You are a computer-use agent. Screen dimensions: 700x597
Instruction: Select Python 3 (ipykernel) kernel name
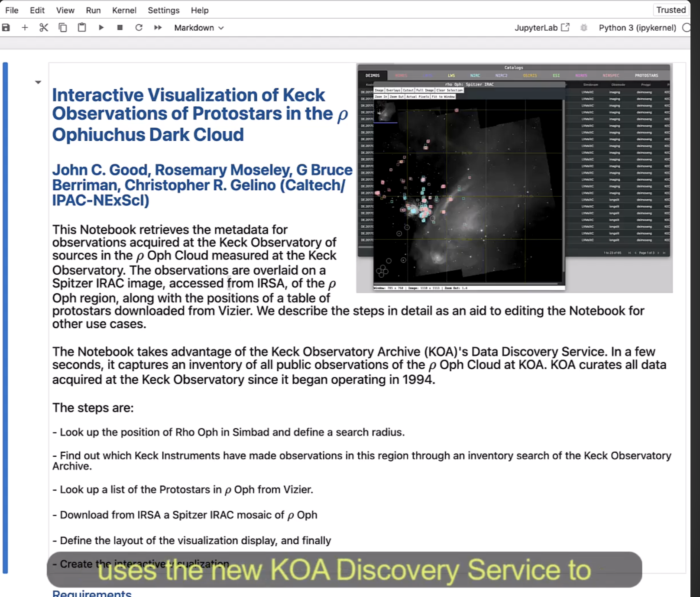pos(637,28)
